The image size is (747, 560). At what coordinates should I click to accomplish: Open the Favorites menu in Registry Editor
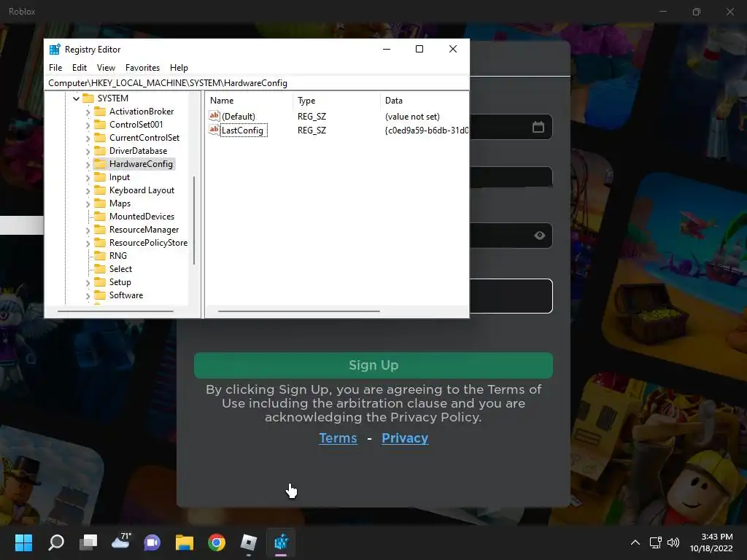point(142,68)
